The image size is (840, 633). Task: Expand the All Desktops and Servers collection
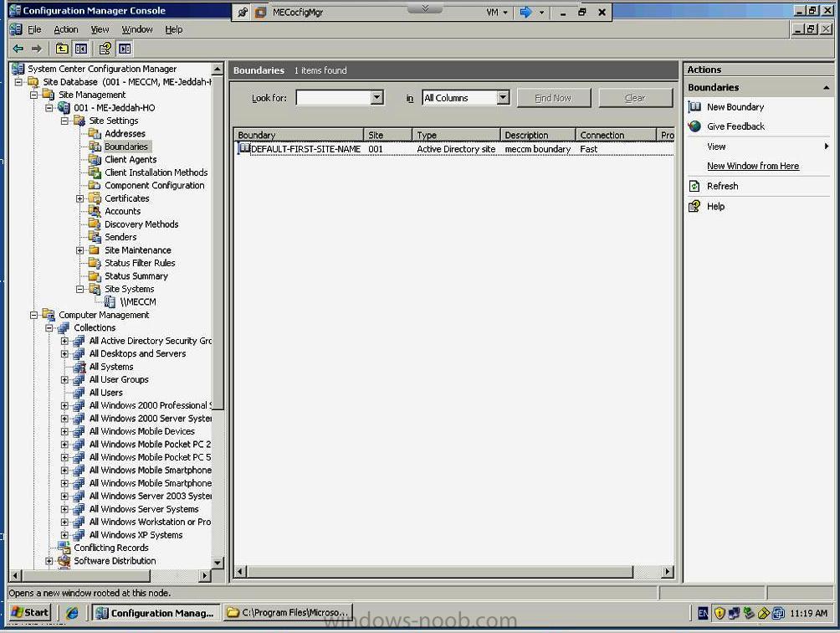click(64, 353)
